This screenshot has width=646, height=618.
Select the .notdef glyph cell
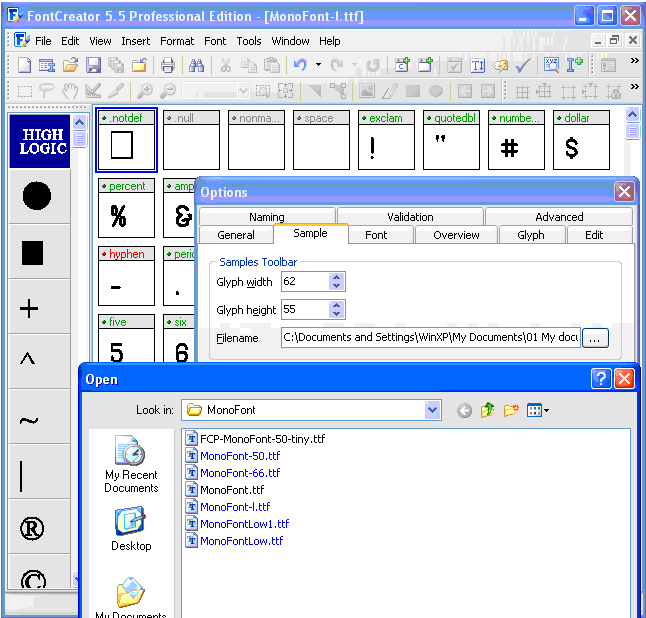(x=126, y=140)
